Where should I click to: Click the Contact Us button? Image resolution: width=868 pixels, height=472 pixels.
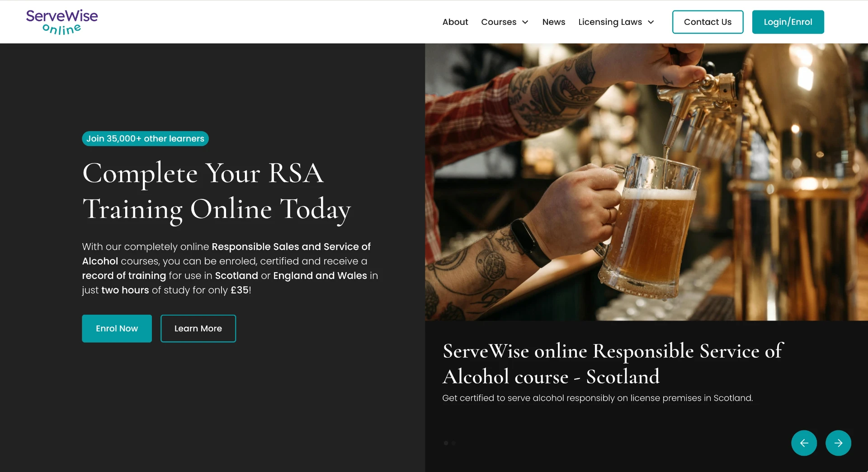click(x=708, y=22)
